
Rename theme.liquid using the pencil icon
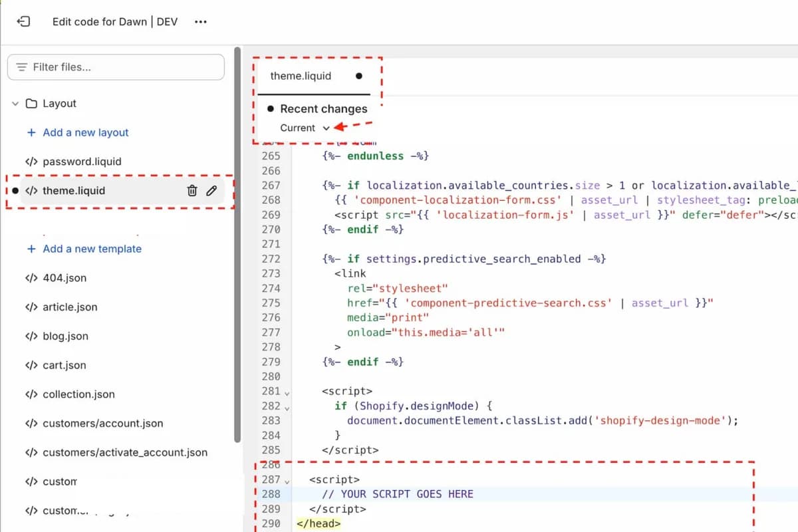211,191
